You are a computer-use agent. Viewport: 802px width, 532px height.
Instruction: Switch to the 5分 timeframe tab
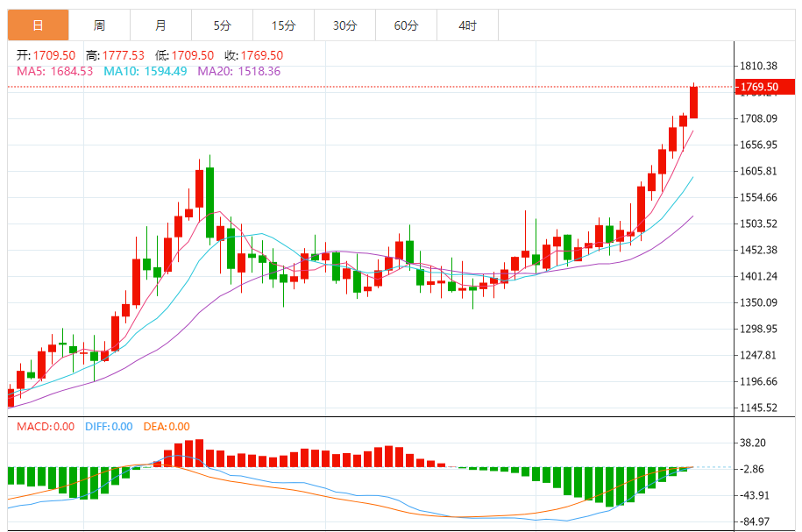click(x=222, y=25)
